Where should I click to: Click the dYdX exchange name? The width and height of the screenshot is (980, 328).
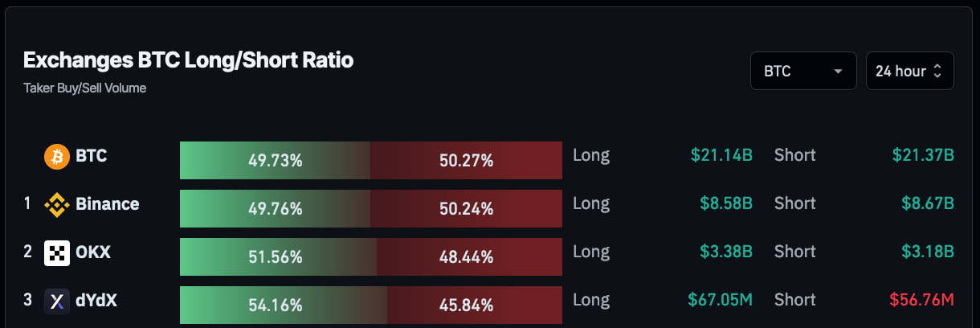tap(97, 301)
